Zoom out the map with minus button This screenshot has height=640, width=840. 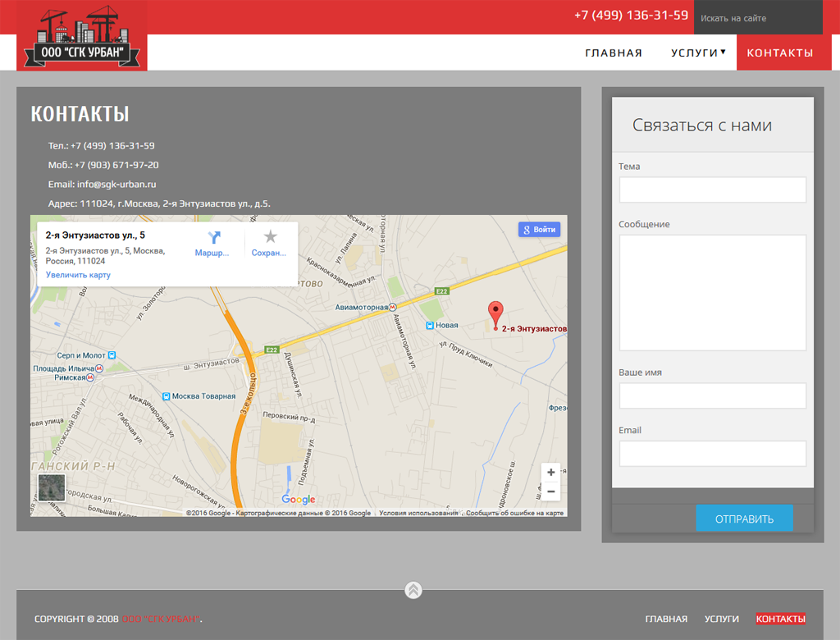550,491
